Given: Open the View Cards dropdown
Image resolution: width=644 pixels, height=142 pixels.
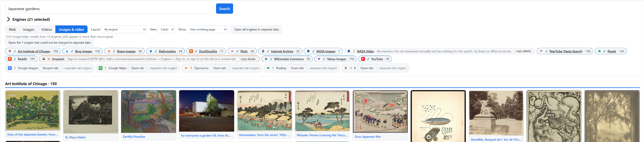Looking at the screenshot, I should pyautogui.click(x=166, y=29).
